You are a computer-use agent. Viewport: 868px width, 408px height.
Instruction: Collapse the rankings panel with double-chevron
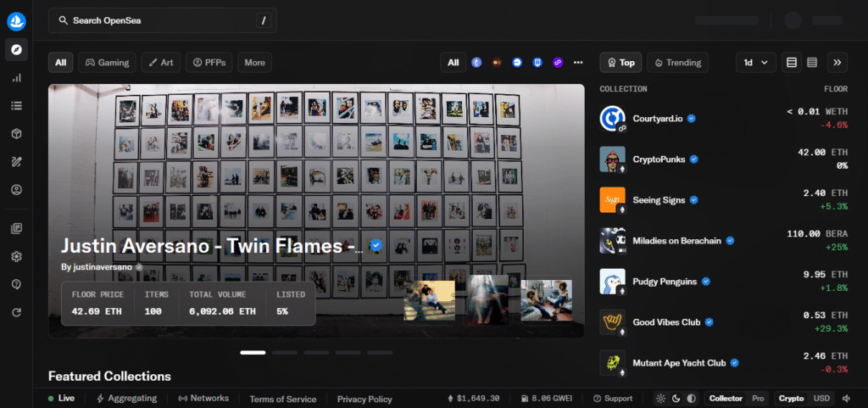tap(837, 63)
